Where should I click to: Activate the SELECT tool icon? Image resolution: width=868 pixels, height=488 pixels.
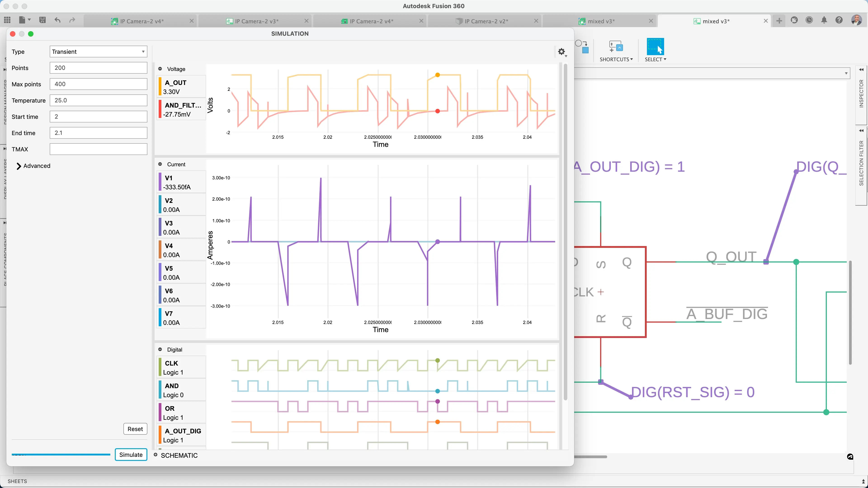tap(655, 47)
